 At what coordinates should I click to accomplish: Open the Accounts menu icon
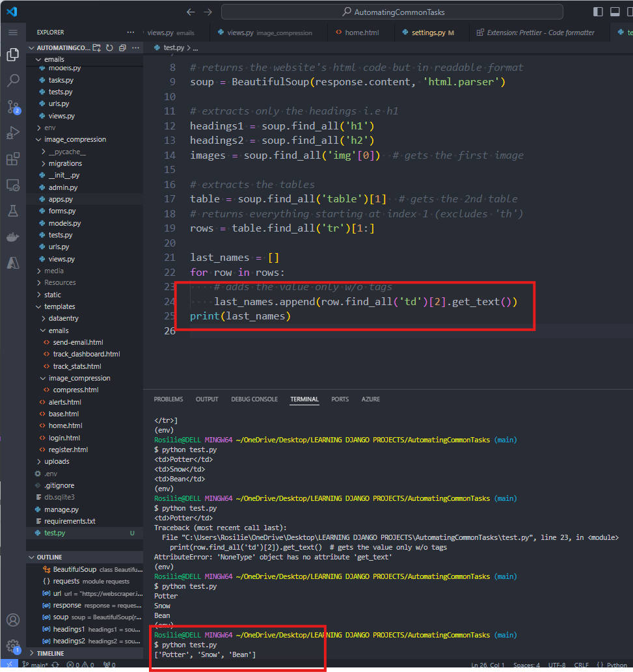tap(13, 620)
